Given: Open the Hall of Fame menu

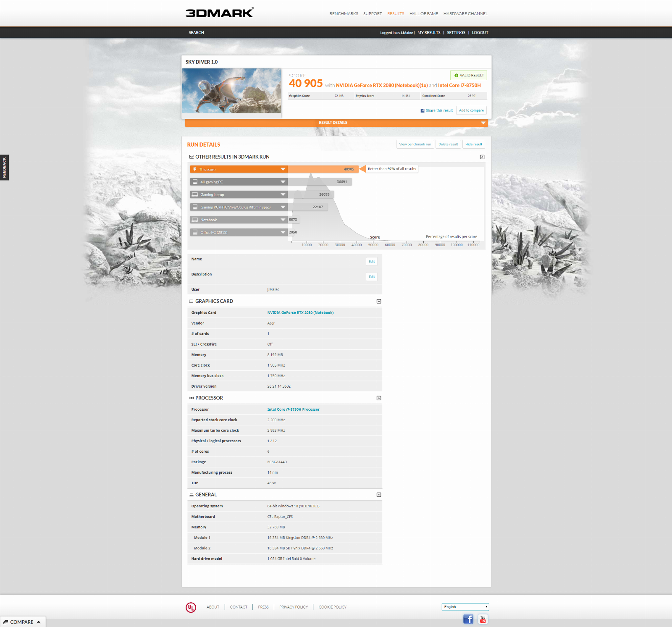Looking at the screenshot, I should (x=423, y=14).
